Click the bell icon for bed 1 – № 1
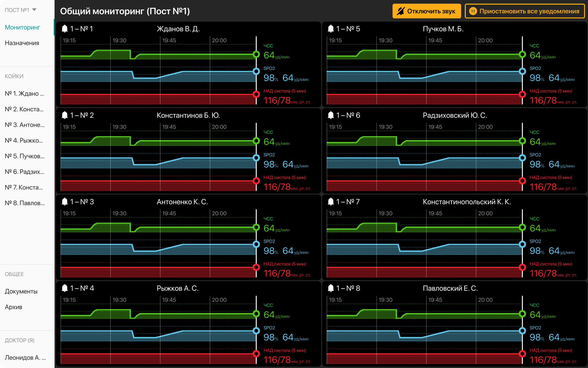Image resolution: width=588 pixels, height=368 pixels. [x=65, y=29]
